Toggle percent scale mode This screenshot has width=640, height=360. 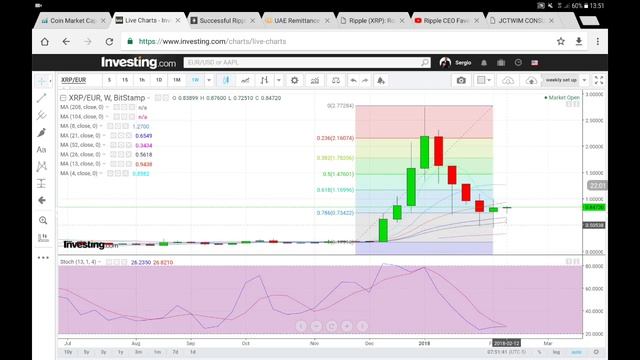[539, 352]
